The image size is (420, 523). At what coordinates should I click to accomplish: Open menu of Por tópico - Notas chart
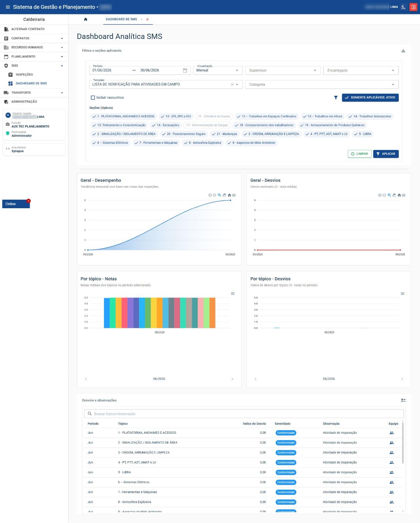(233, 294)
